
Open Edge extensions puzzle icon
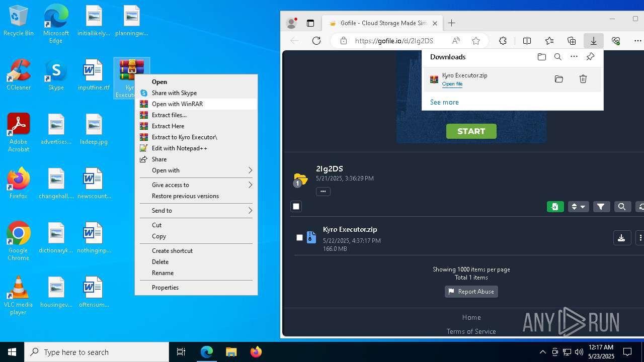(x=503, y=41)
